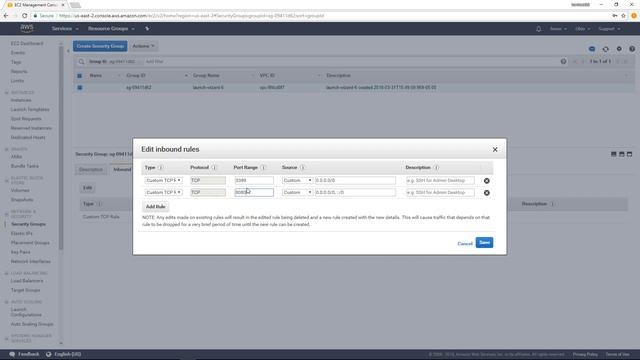Click the Feedback speech bubble icon
The width and height of the screenshot is (640, 360).
pyautogui.click(x=12, y=354)
